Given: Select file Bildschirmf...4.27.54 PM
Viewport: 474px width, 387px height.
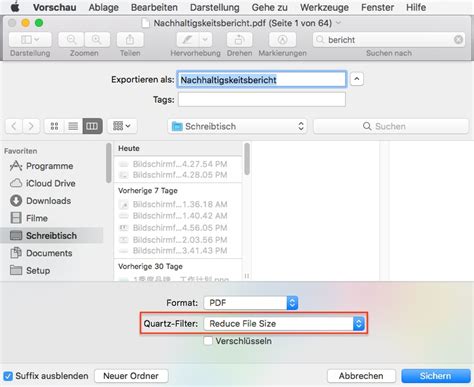Looking at the screenshot, I should (x=178, y=164).
